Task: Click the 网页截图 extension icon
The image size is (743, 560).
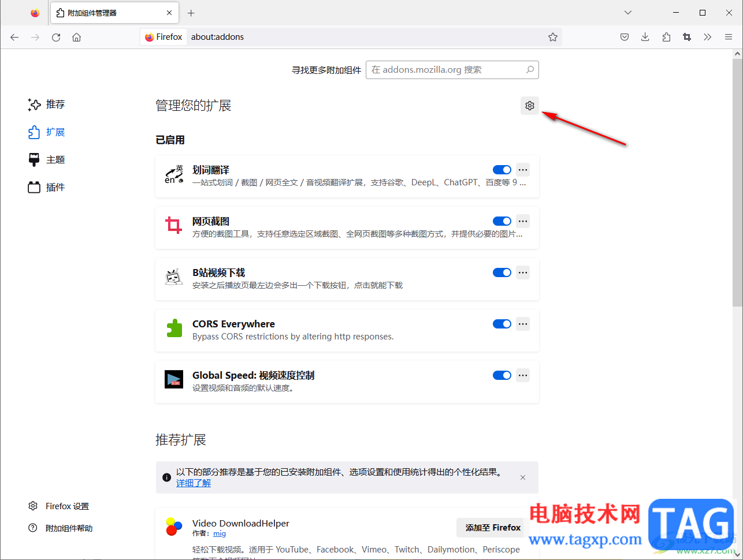Action: [174, 226]
